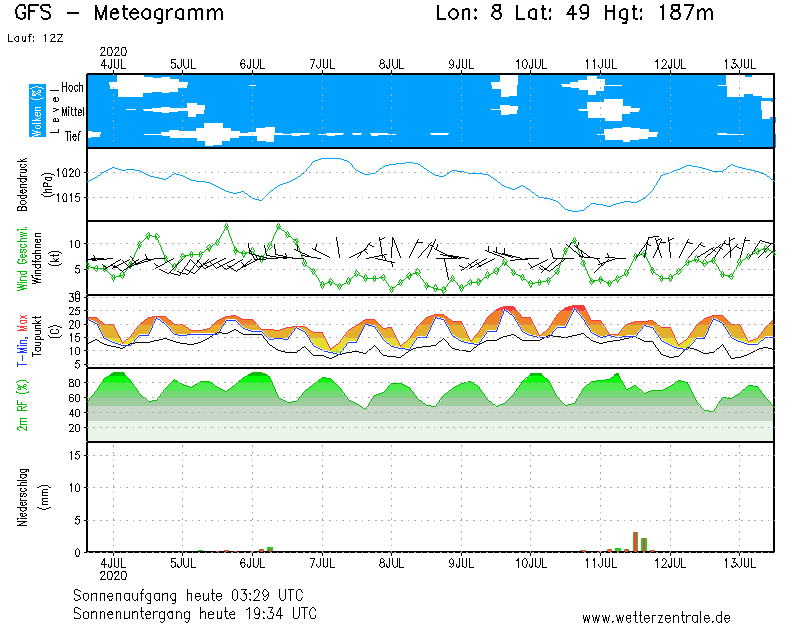The image size is (800, 625).
Task: Click the Sonnenaufgang heute 03:29 UTC text
Action: (195, 595)
